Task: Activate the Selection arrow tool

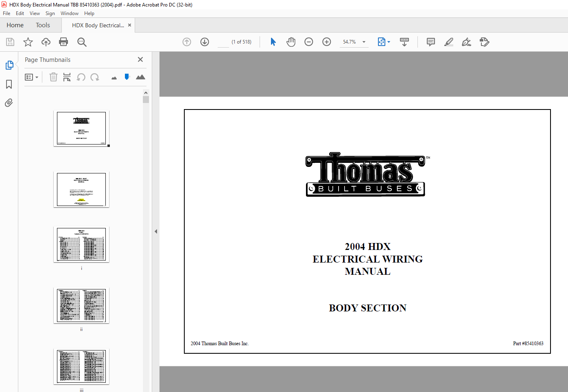Action: (x=273, y=42)
